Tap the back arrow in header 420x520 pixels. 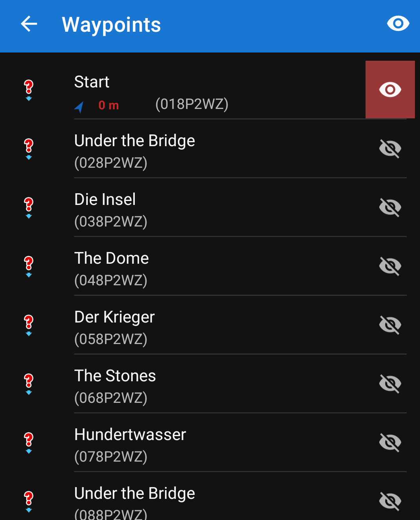tap(29, 24)
